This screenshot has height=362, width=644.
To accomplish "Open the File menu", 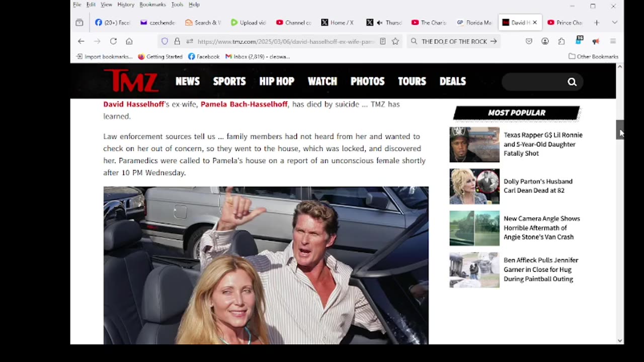I will click(x=77, y=5).
